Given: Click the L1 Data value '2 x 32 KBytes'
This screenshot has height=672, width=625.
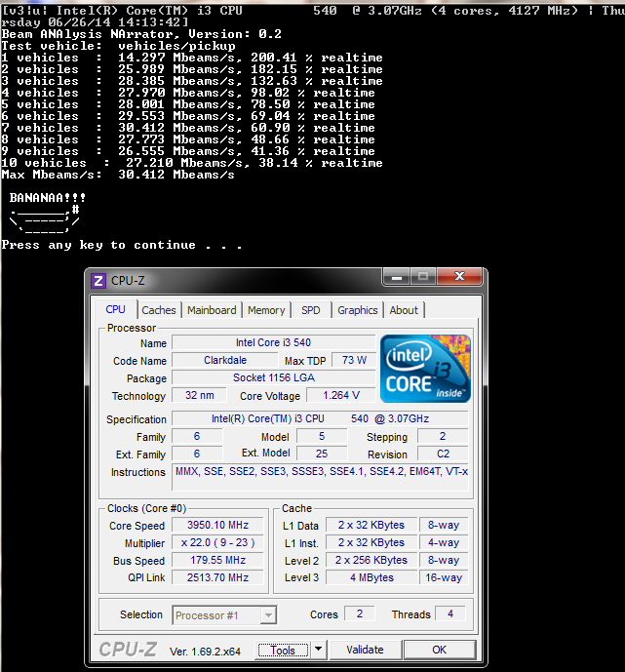Looking at the screenshot, I should 371,525.
